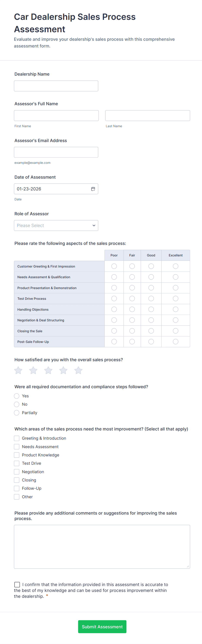Viewport: 202px width, 644px height.
Task: Enable the accuracy confirmation checkbox
Action: [17, 585]
